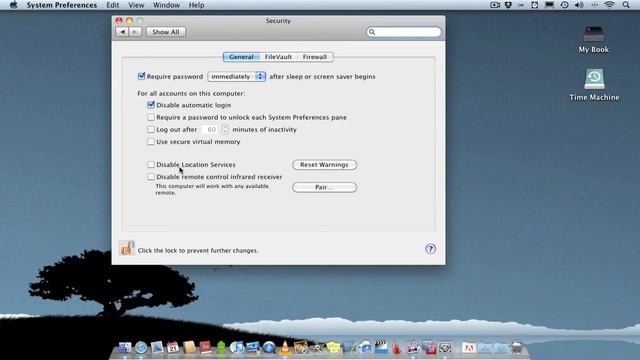Open Finder in the Dock
Viewport: 640px width, 360px height.
125,347
